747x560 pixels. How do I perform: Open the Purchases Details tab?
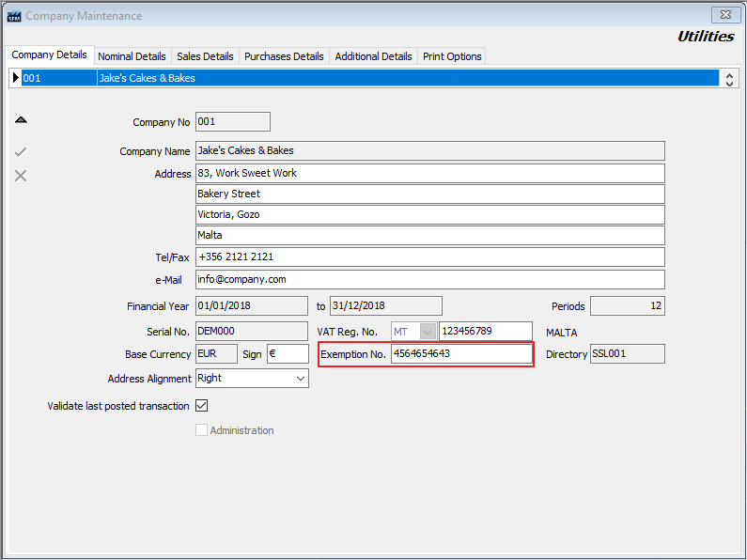point(284,56)
